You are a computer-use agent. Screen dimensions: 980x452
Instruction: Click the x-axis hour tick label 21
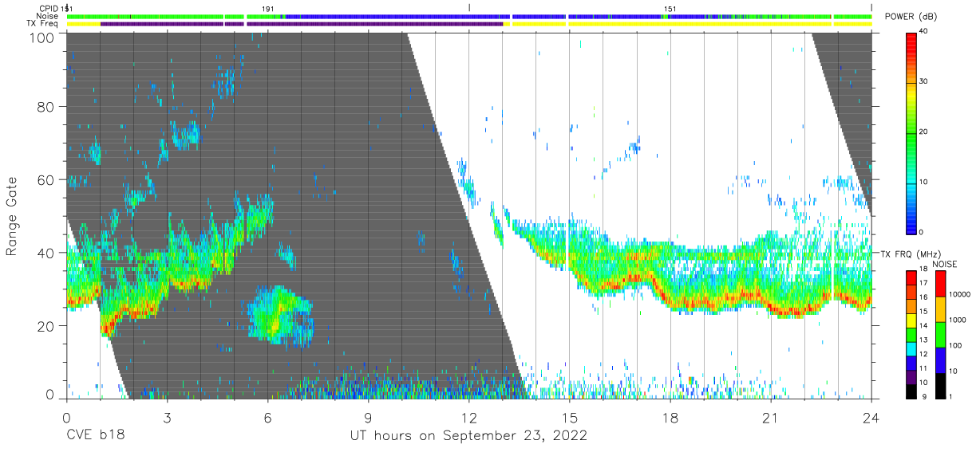771,417
